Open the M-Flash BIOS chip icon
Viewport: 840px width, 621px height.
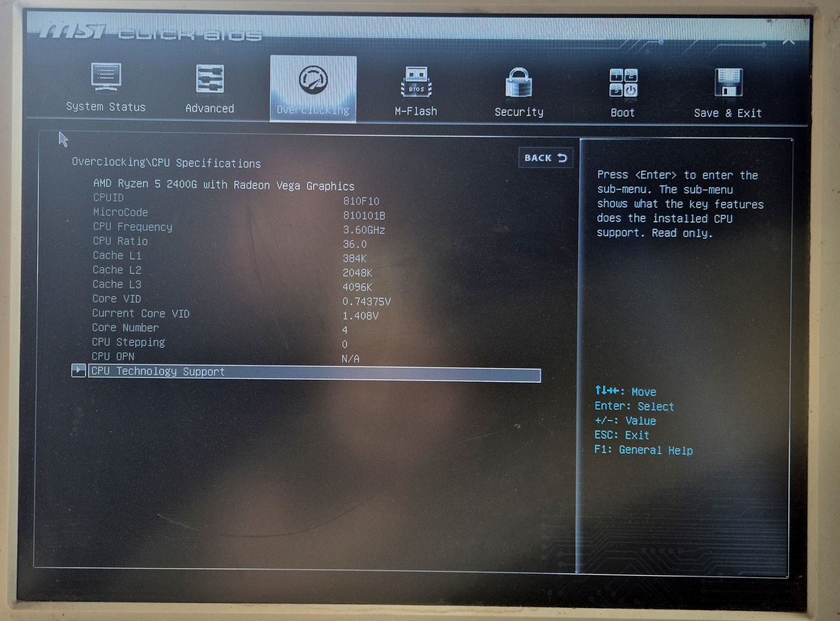(416, 82)
